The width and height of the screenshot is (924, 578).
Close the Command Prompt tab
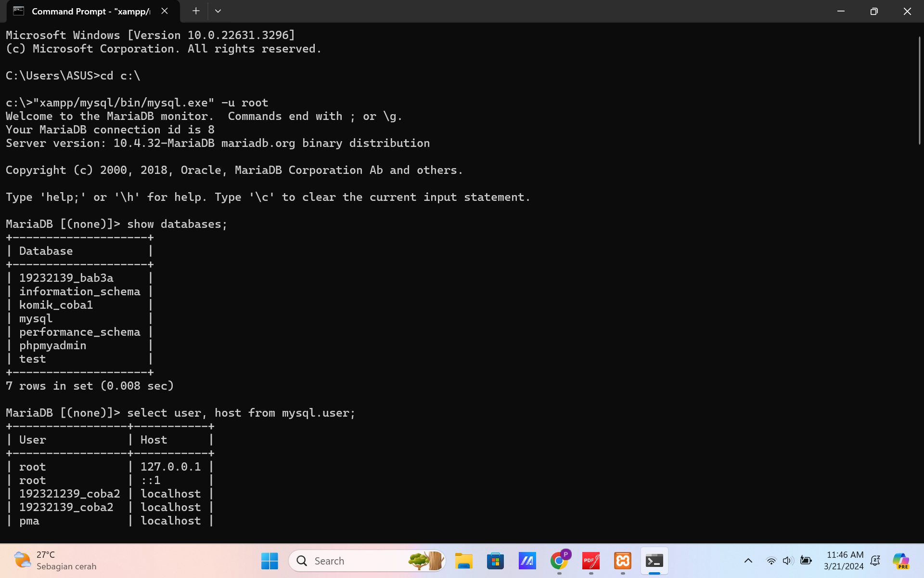click(165, 11)
